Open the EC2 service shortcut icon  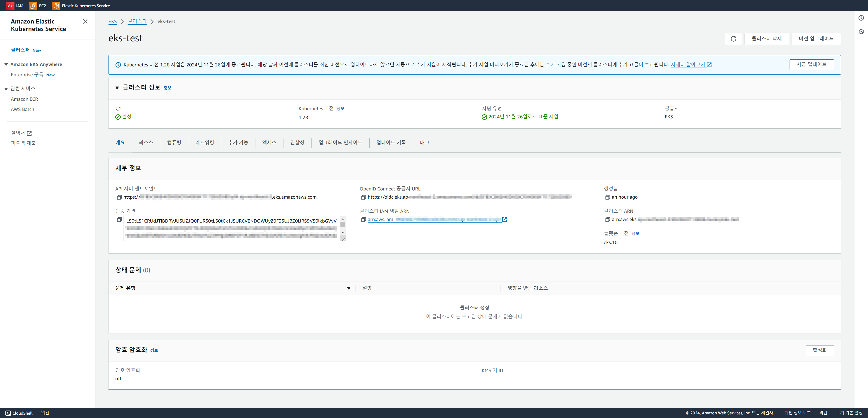[x=33, y=6]
